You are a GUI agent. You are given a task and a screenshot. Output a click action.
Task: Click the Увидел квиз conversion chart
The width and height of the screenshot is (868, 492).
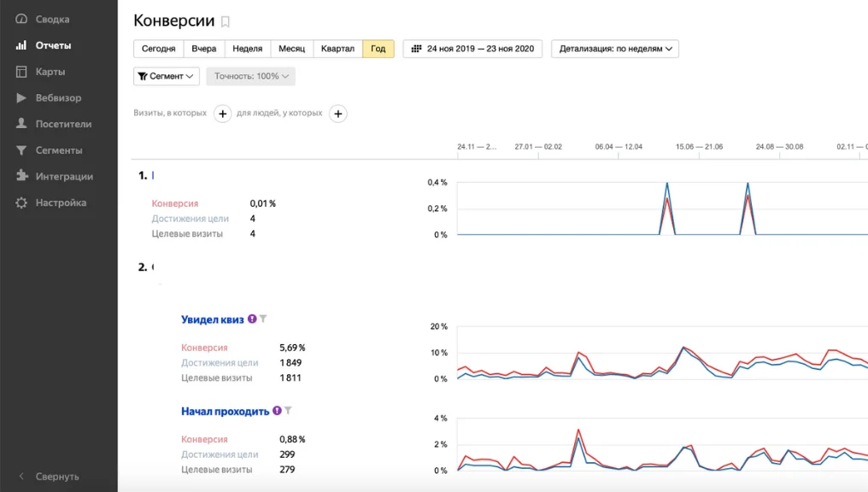pyautogui.click(x=663, y=353)
